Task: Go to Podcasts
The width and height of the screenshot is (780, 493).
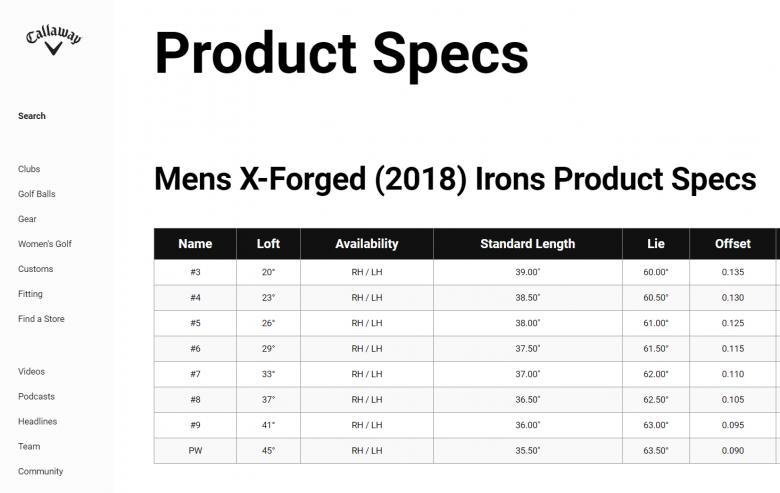Action: [36, 397]
